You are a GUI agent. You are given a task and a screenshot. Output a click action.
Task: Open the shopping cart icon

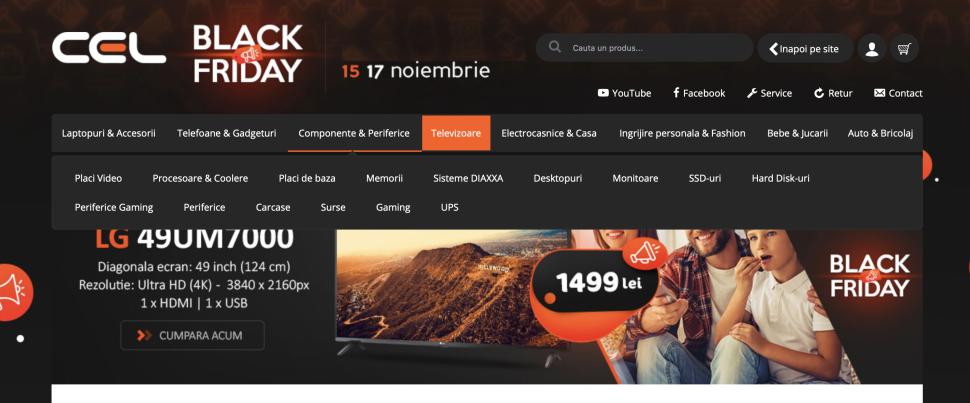pyautogui.click(x=904, y=48)
